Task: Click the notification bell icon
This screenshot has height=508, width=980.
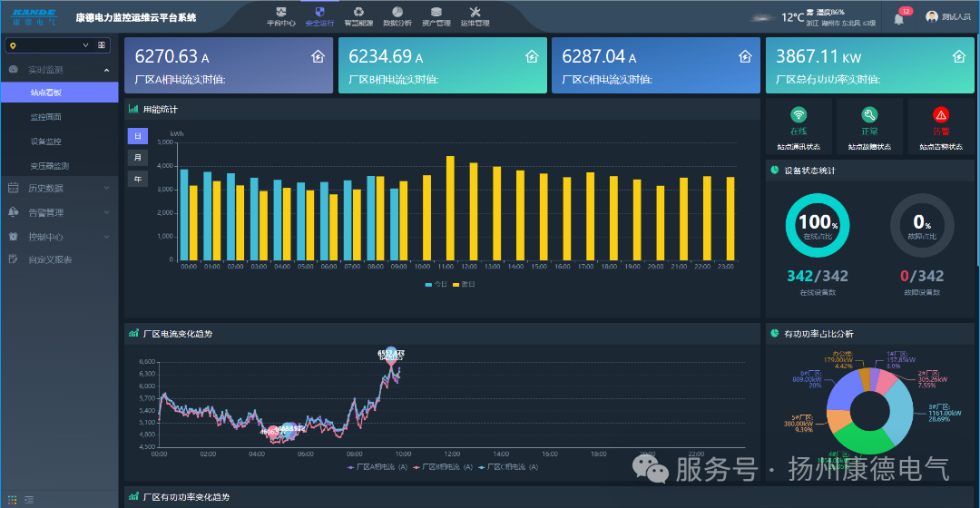Action: tap(898, 19)
